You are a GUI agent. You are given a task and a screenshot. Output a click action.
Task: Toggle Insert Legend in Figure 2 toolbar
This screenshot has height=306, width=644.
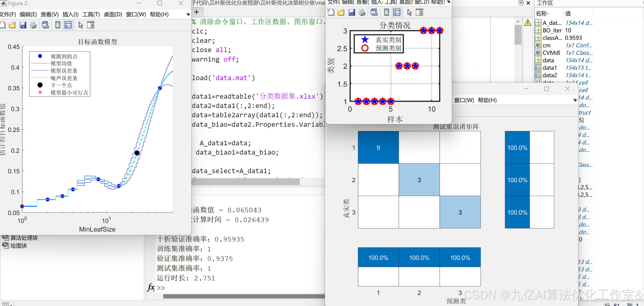coord(68,25)
